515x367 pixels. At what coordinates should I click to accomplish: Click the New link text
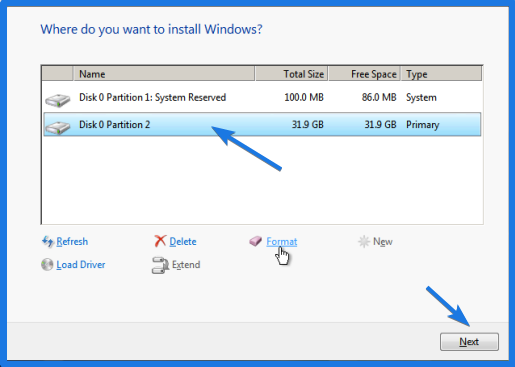click(x=383, y=241)
